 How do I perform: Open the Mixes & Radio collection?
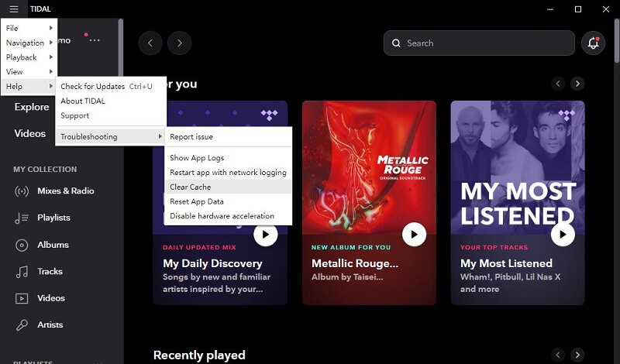[x=66, y=191]
